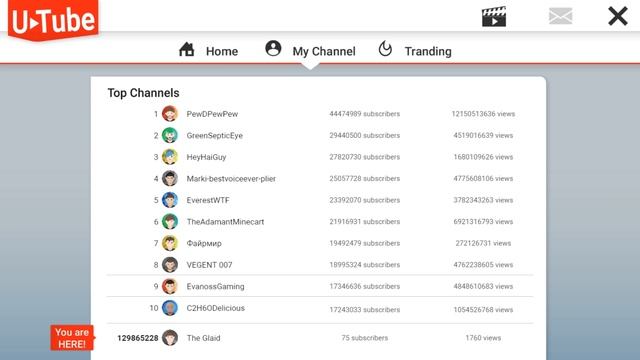Click TheAdamantMinecart's avatar
Viewport: 640px width, 360px height.
coord(170,222)
